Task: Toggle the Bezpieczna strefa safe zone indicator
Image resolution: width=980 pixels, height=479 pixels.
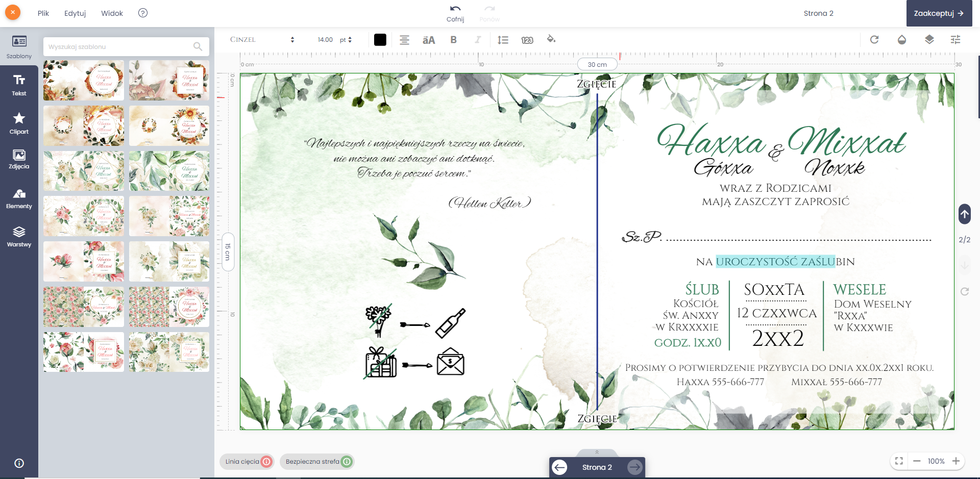Action: 317,462
